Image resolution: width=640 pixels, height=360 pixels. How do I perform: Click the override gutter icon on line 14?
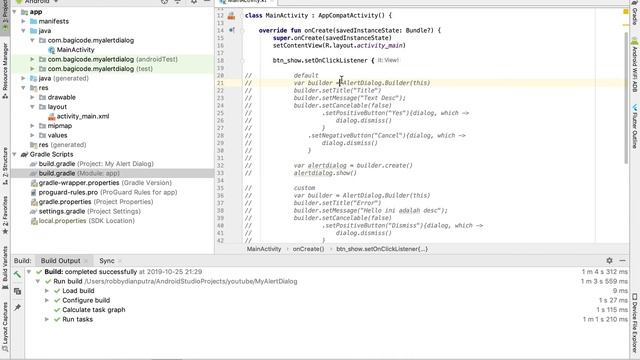coord(231,30)
